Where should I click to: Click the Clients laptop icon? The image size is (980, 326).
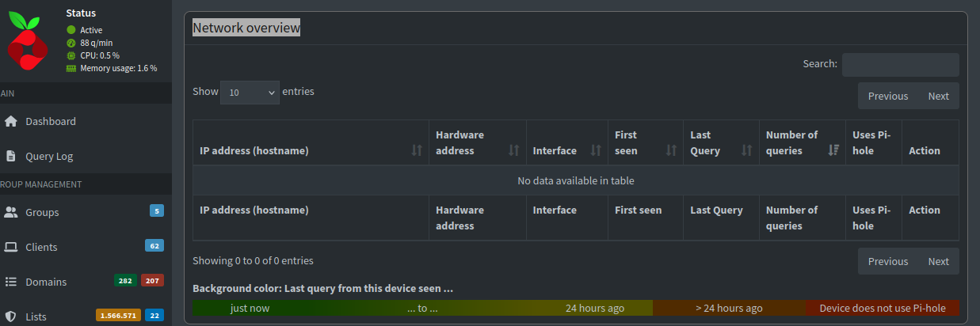(11, 247)
